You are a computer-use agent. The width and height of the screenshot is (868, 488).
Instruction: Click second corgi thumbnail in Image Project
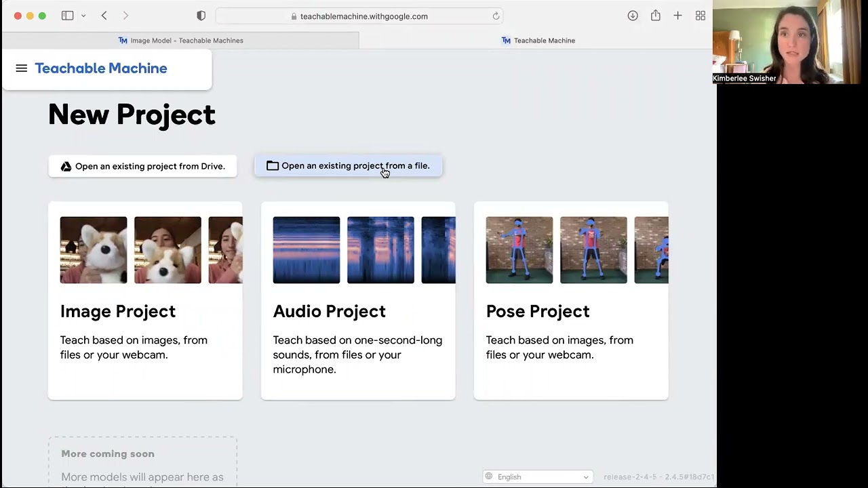(167, 250)
